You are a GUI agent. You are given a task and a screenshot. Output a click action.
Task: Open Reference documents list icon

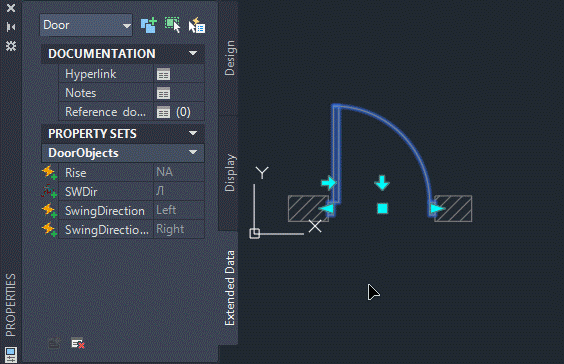pos(163,112)
